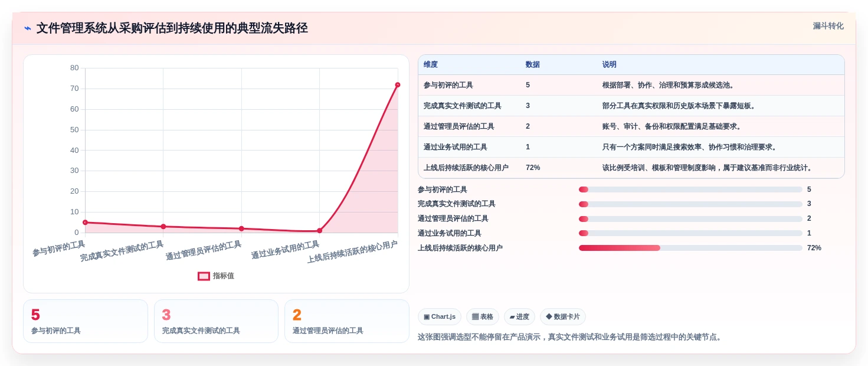The height and width of the screenshot is (366, 868).
Task: Click description 根据部署、协作、治理和预算形成候选池
Action: point(670,85)
